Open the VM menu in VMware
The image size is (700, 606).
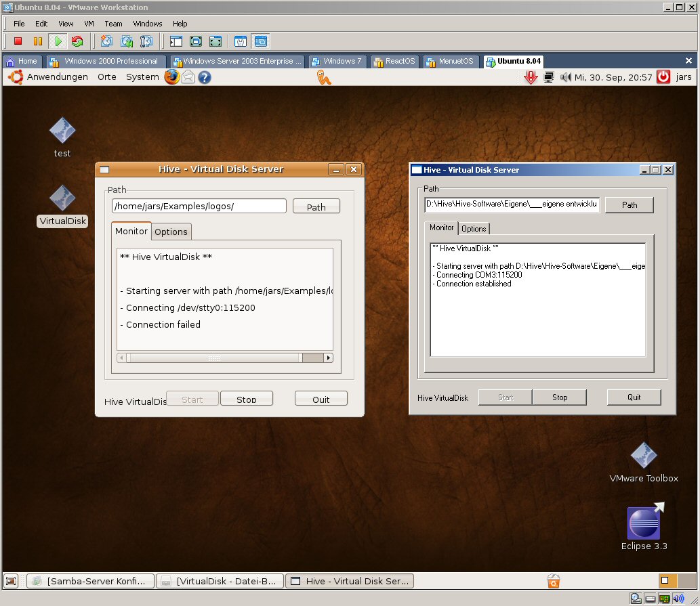pos(89,24)
